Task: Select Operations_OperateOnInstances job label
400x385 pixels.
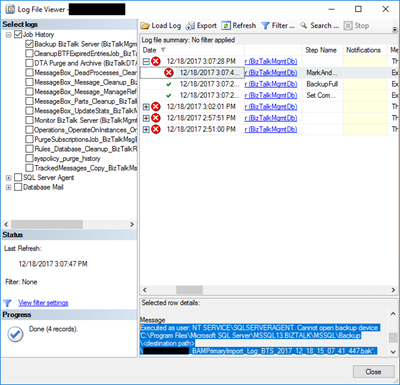Action: (86, 130)
